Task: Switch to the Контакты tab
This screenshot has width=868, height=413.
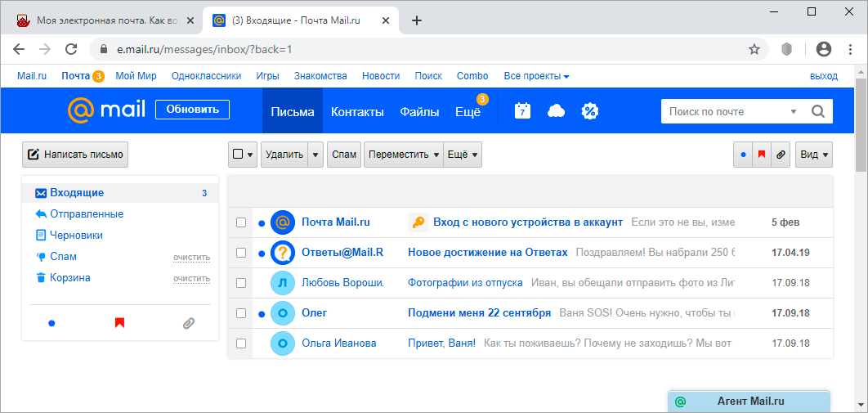Action: 357,112
